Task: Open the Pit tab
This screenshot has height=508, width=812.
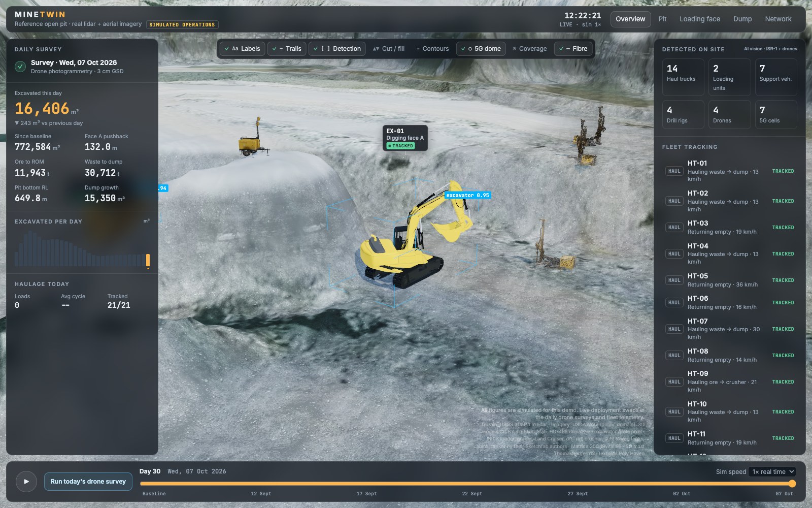Action: [662, 19]
